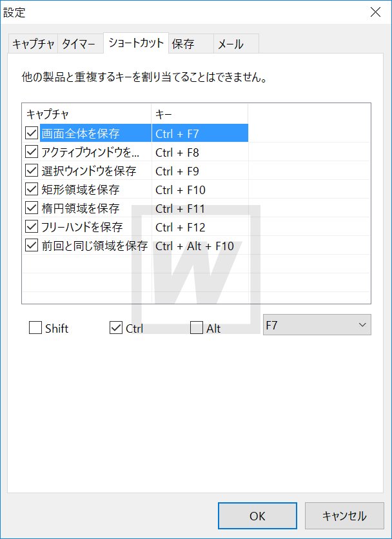Viewport: 392px width, 539px height.
Task: Uncheck the Ctrl modifier checkbox
Action: click(x=116, y=328)
